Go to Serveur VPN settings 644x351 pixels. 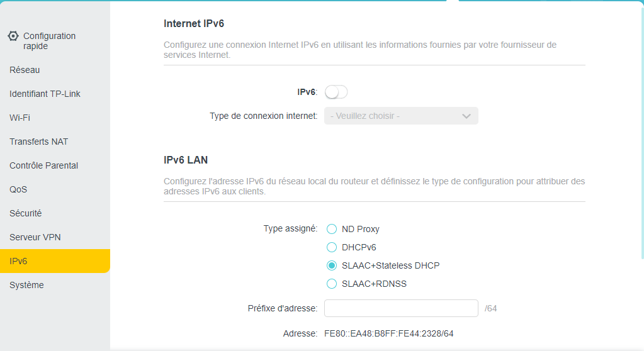tap(35, 237)
